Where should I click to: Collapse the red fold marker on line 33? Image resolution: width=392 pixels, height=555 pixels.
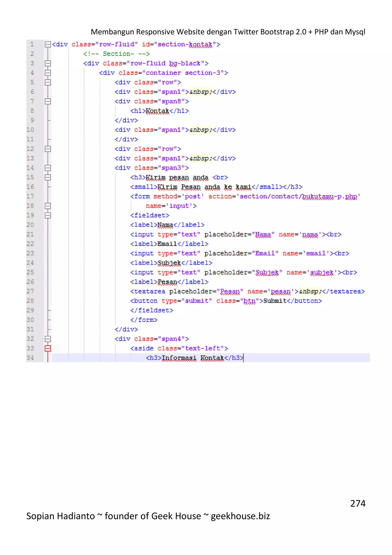point(48,348)
